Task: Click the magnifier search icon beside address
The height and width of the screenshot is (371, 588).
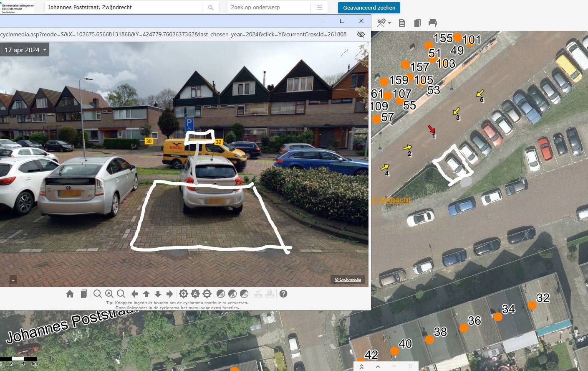Action: 211,8
